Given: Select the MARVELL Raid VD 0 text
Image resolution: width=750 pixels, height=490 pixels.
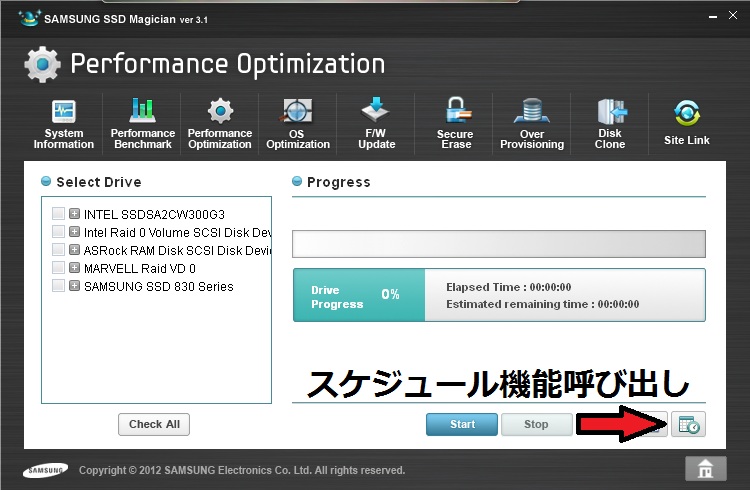Looking at the screenshot, I should [140, 268].
